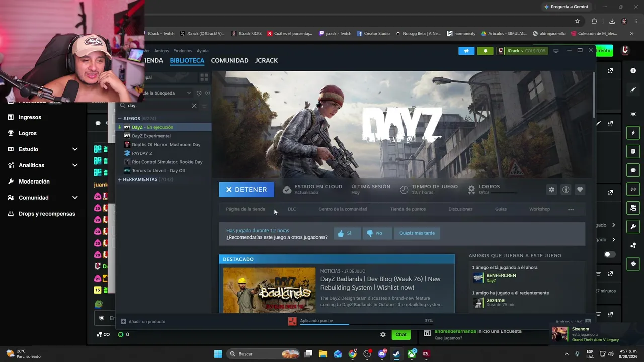Open Windows Start menu
Screen dimensions: 644x362
pyautogui.click(x=218, y=354)
